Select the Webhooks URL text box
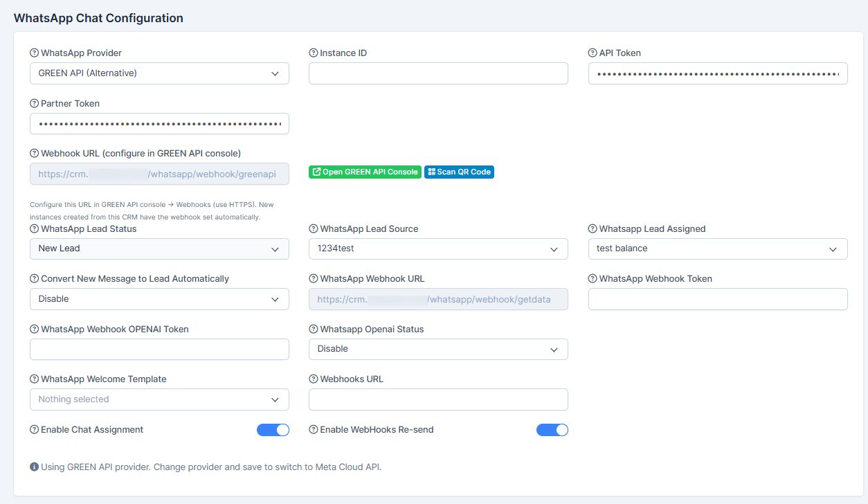 pos(438,399)
